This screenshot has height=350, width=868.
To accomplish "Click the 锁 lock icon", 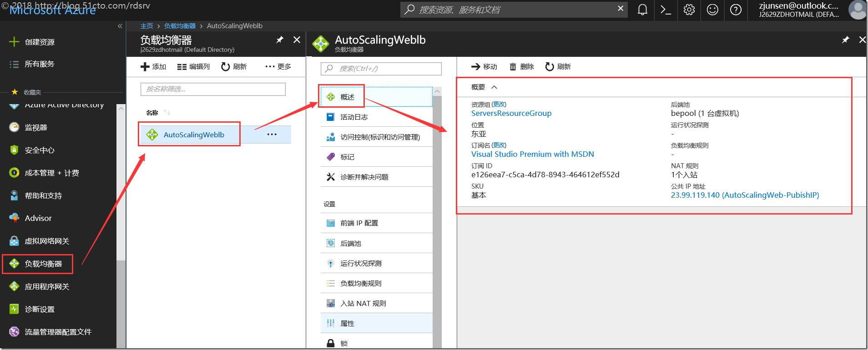I will [x=331, y=343].
